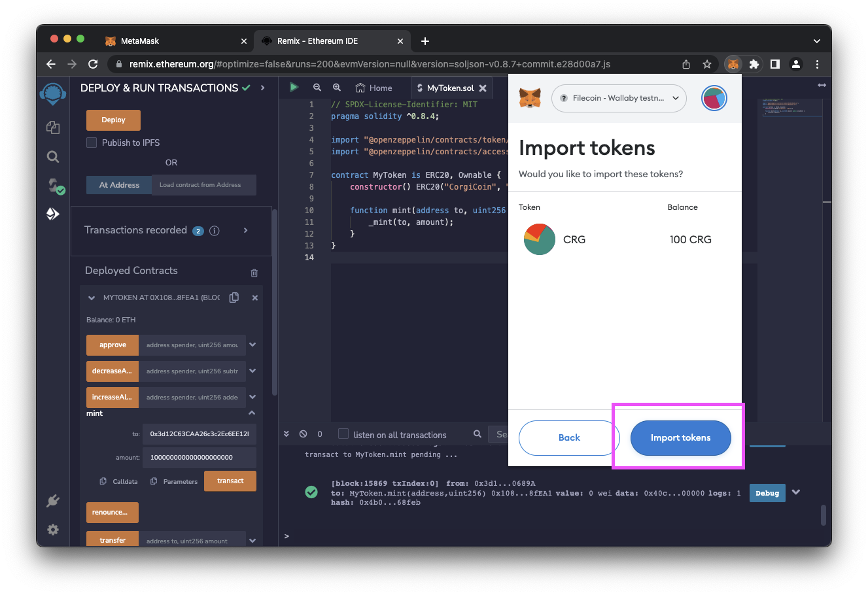Select Remix - Ethereum IDE browser tab
Viewport: 868px width, 595px height.
pos(331,41)
